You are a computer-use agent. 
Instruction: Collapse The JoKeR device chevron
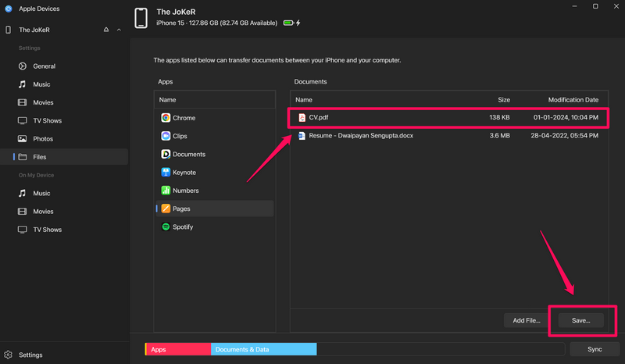click(x=119, y=30)
